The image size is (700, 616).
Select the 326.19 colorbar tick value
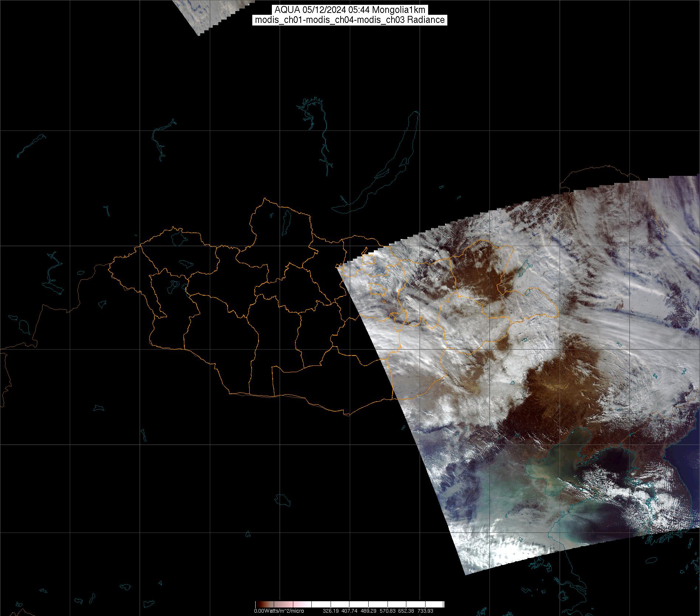[331, 611]
